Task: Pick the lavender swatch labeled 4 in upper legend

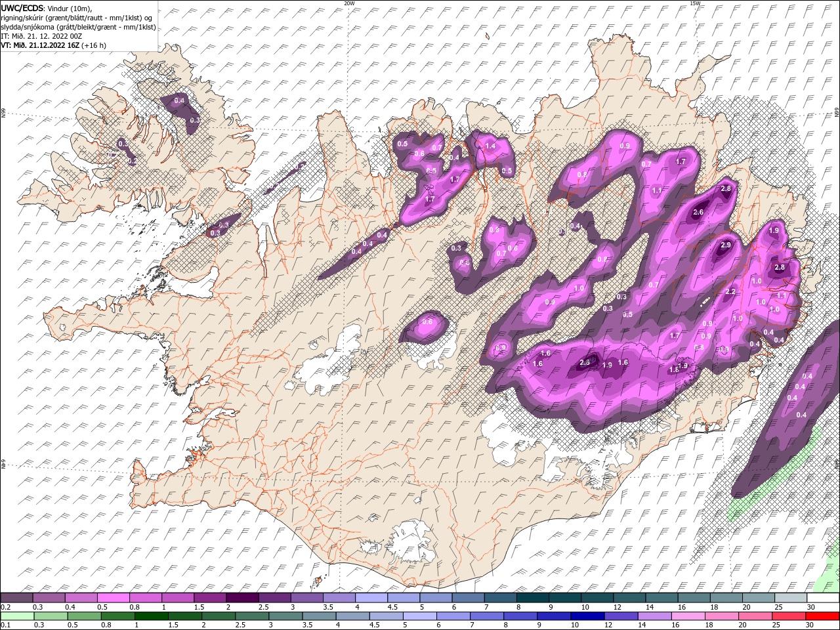Action: [371, 598]
